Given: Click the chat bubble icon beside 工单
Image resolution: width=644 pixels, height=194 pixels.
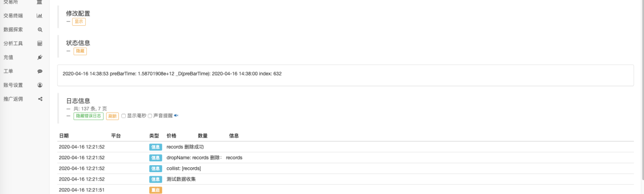Looking at the screenshot, I should click(x=40, y=71).
